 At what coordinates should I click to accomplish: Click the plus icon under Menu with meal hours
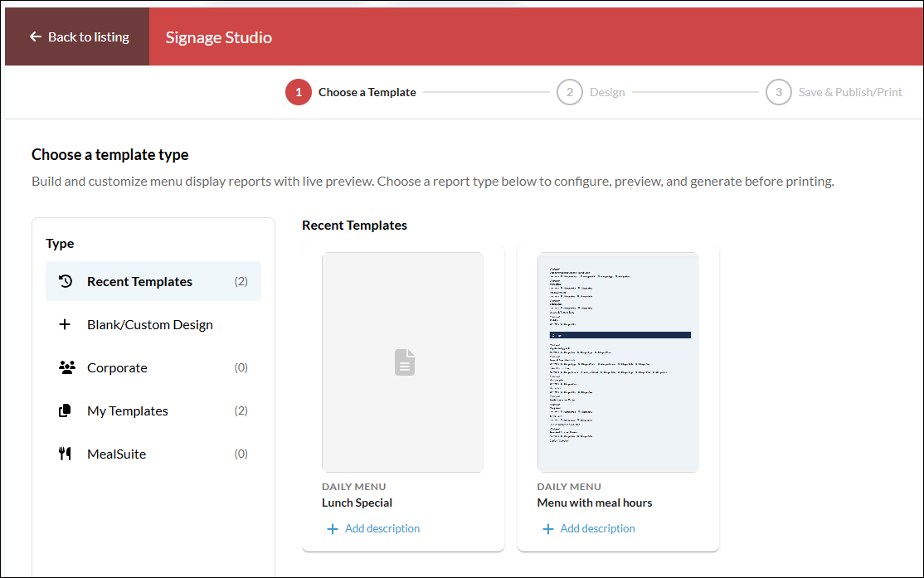[x=548, y=529]
